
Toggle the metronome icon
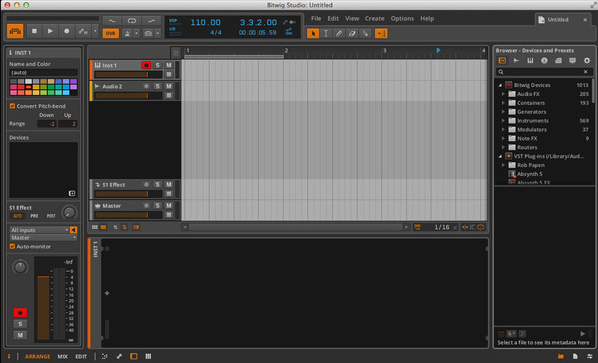(127, 33)
